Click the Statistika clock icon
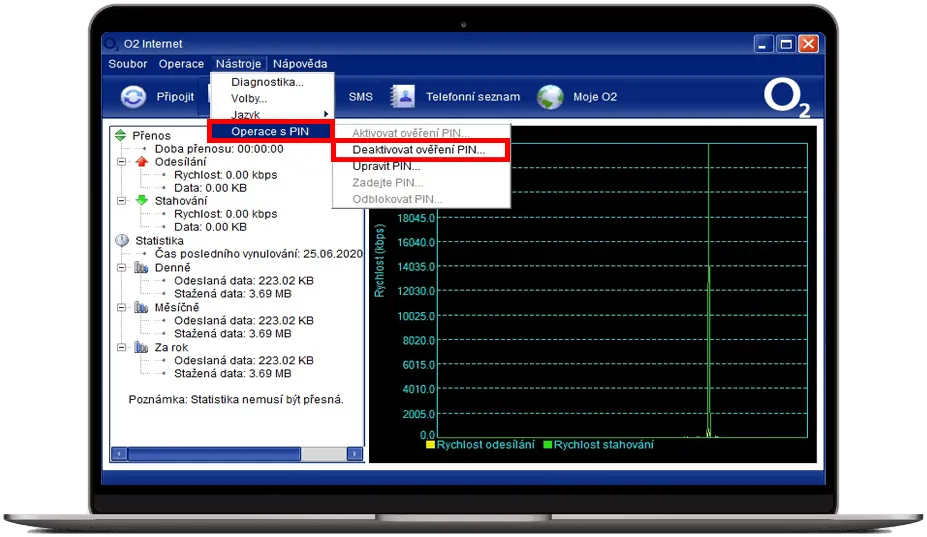 pos(122,241)
